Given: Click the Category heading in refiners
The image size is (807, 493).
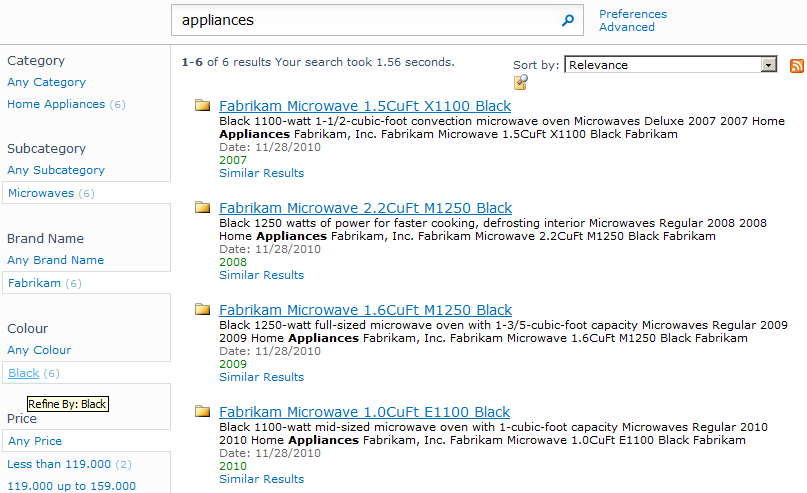Looking at the screenshot, I should tap(36, 61).
